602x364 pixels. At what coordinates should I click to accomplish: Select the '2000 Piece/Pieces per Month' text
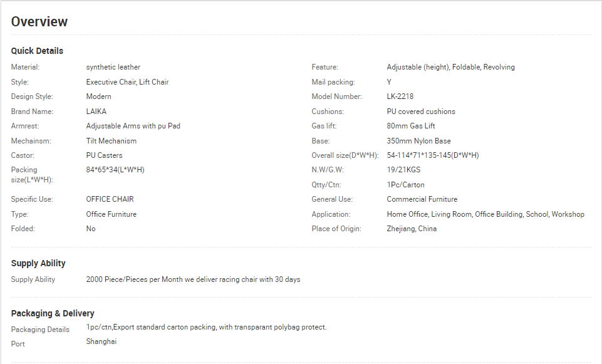135,279
